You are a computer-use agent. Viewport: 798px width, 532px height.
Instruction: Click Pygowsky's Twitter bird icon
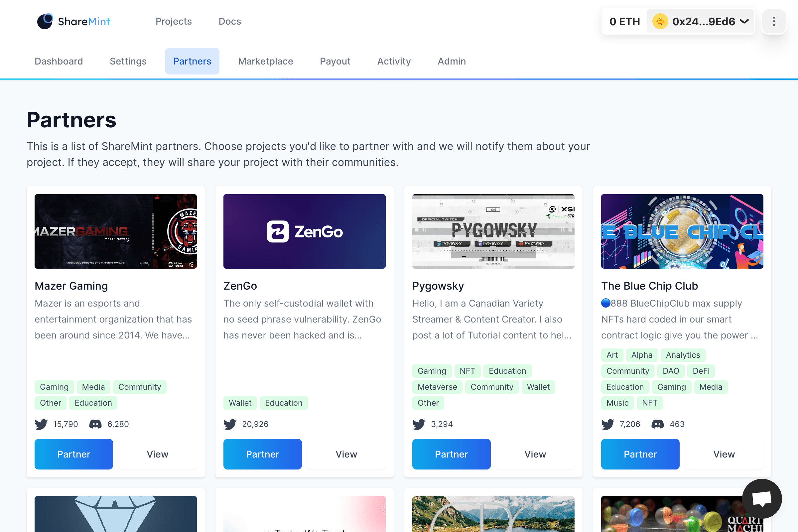tap(419, 424)
